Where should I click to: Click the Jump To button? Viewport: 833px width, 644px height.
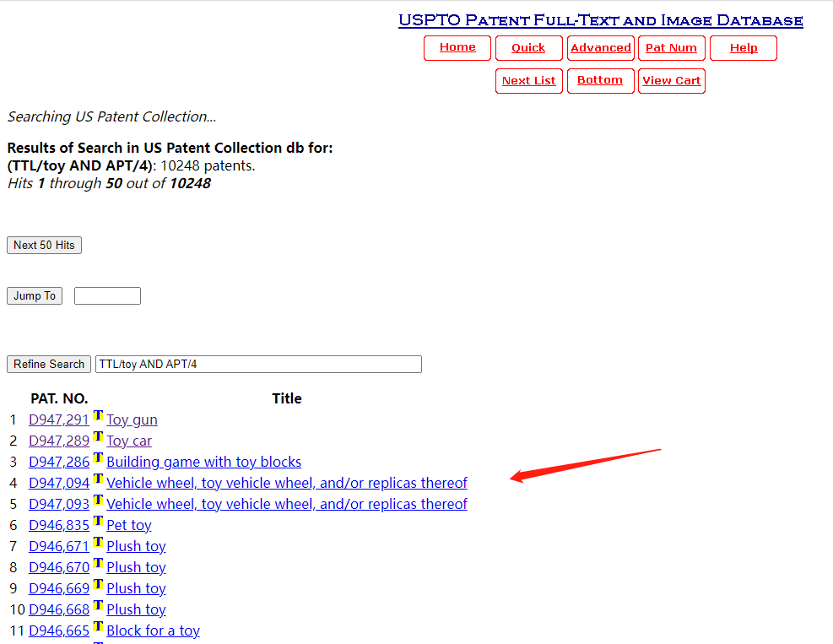coord(35,296)
